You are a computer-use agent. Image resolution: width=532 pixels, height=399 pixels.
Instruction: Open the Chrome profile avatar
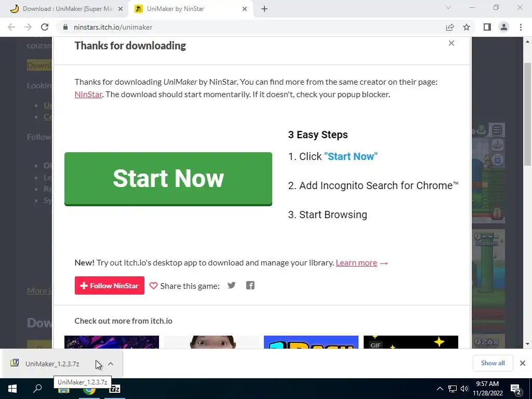coord(504,27)
